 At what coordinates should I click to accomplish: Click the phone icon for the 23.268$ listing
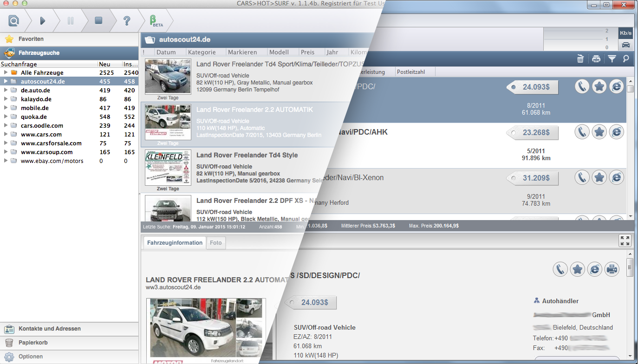click(x=582, y=132)
